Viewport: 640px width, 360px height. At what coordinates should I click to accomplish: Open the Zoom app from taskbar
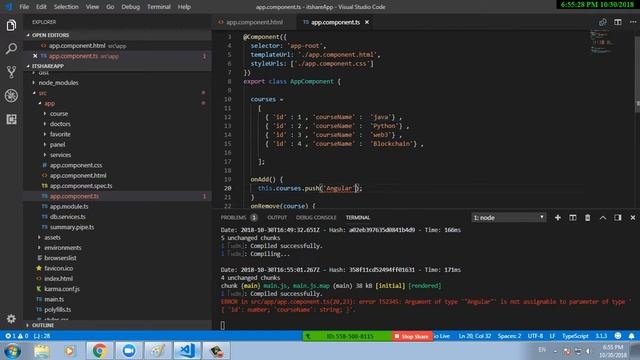pyautogui.click(x=129, y=351)
